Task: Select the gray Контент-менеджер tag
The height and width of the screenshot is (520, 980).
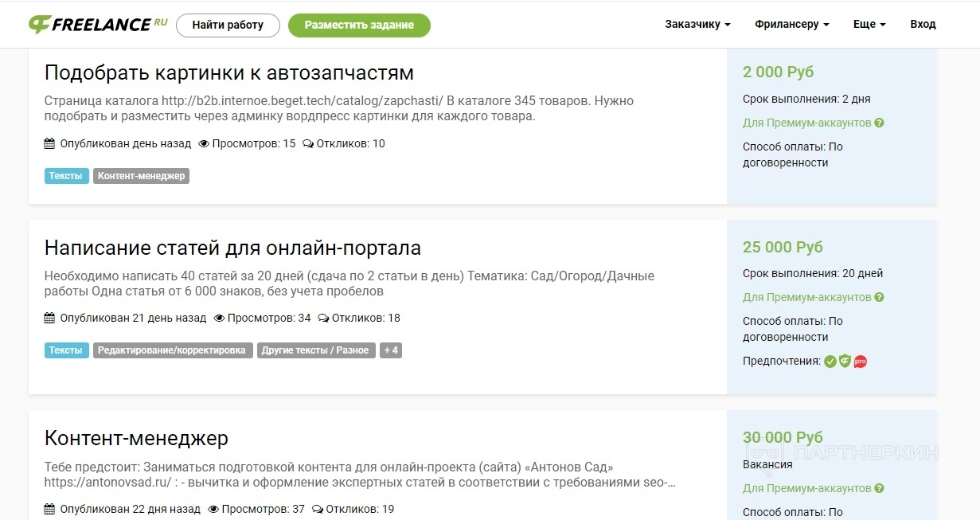Action: click(141, 176)
